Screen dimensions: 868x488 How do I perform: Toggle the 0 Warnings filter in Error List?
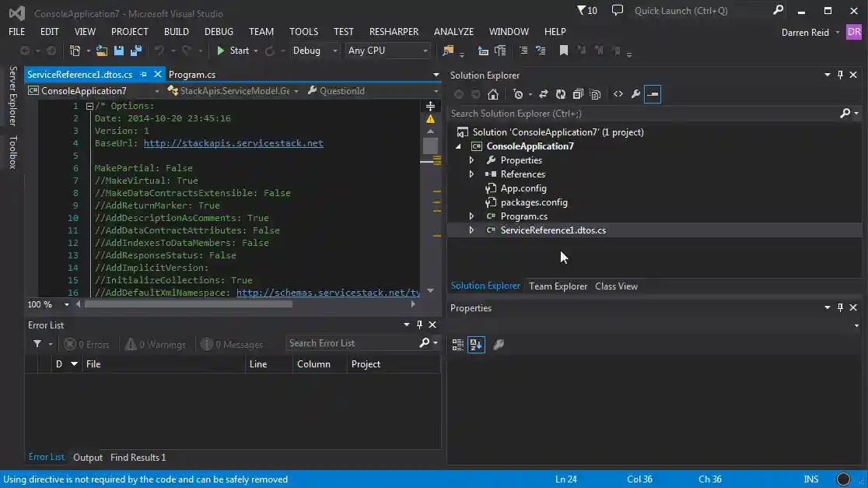[x=156, y=343]
